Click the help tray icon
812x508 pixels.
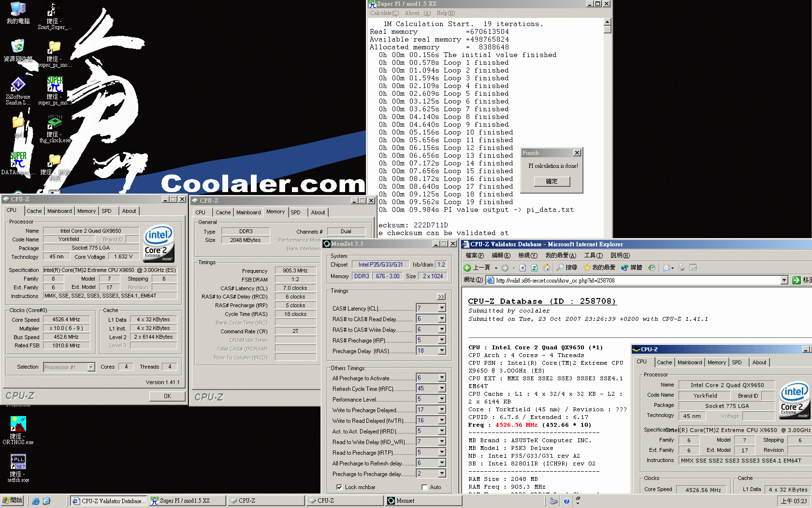(566, 501)
